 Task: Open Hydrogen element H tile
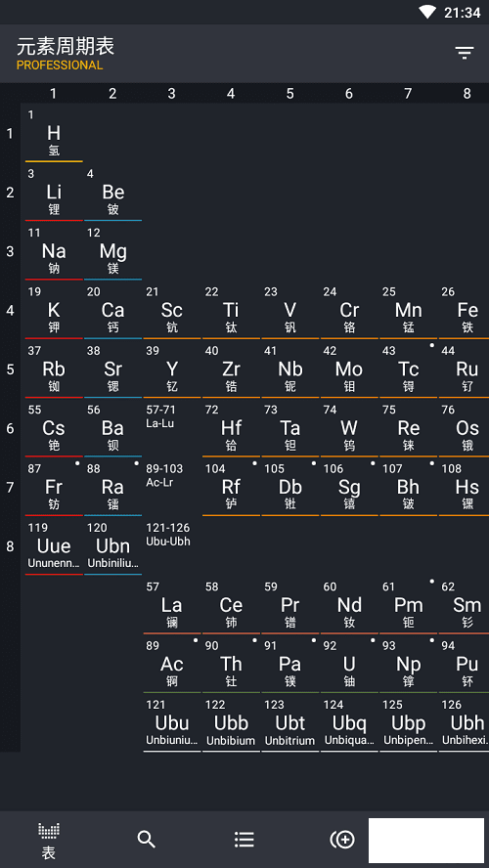[x=54, y=133]
